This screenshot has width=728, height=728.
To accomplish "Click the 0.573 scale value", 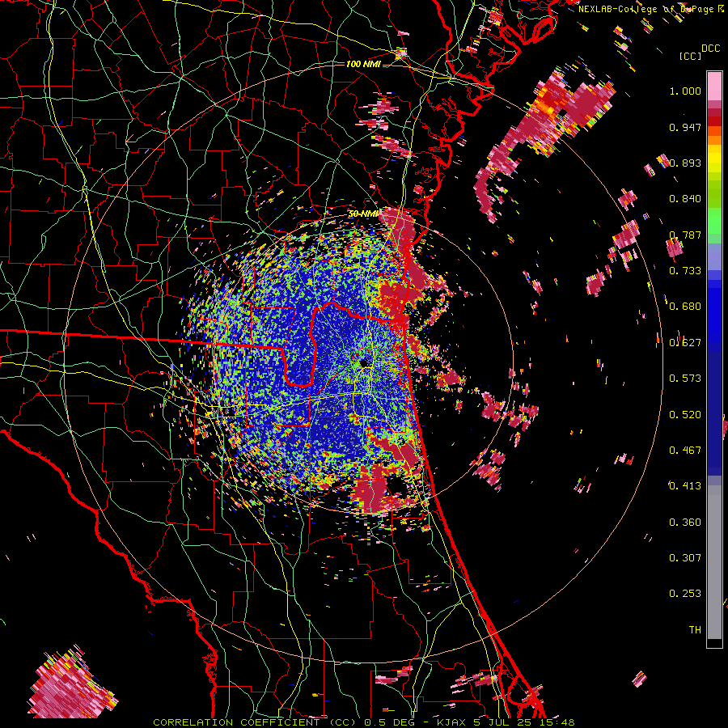I will click(685, 379).
